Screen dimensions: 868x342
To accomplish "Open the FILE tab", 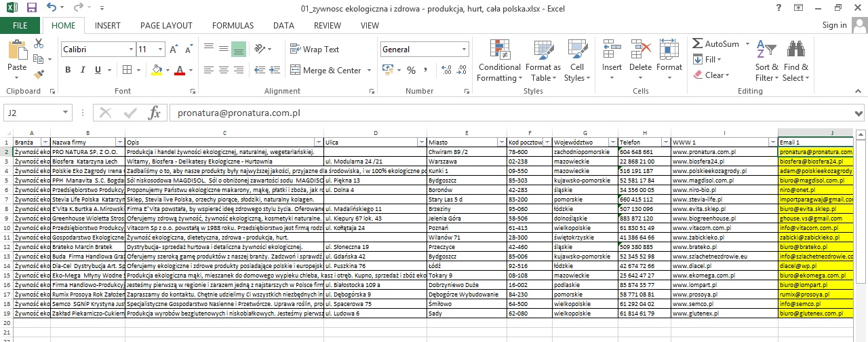I will (20, 26).
